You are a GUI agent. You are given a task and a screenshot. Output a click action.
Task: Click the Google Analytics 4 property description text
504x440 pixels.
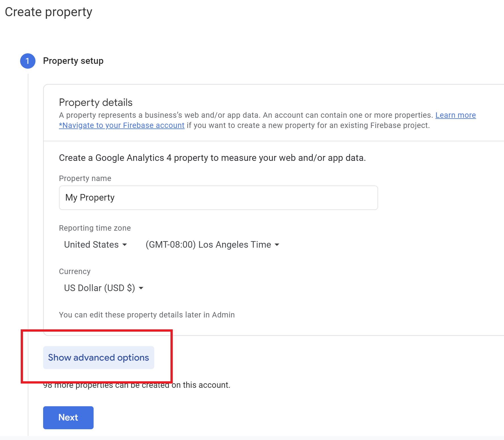tap(212, 158)
